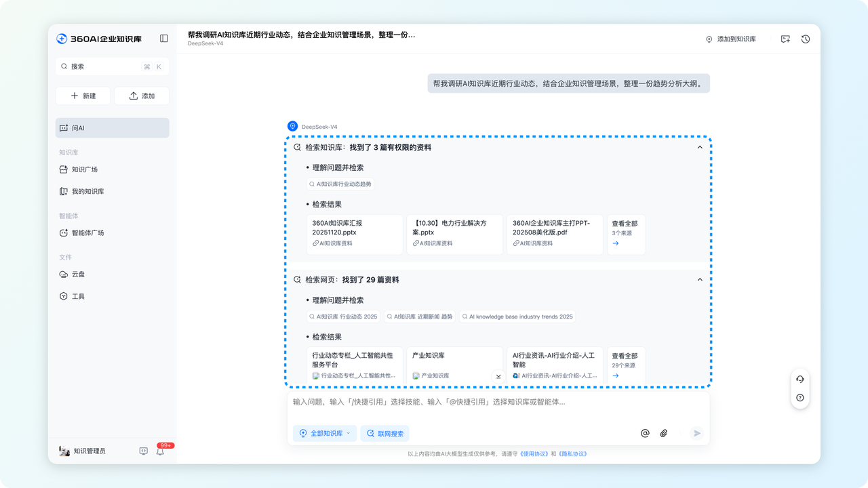Open 工具 in the sidebar
The image size is (868, 488).
click(x=113, y=296)
